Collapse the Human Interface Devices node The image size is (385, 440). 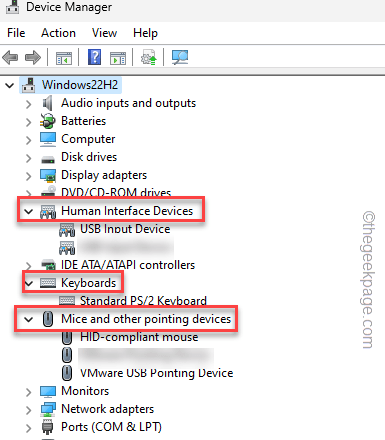pos(29,211)
